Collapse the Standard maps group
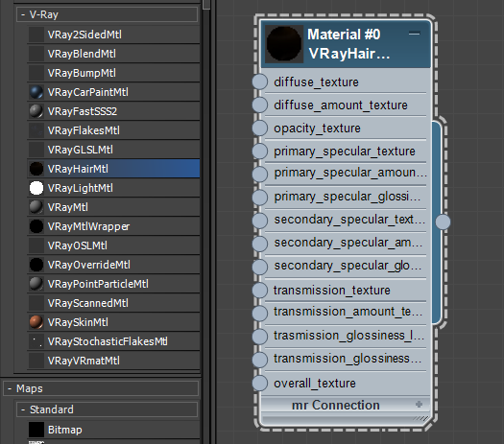 tap(23, 409)
